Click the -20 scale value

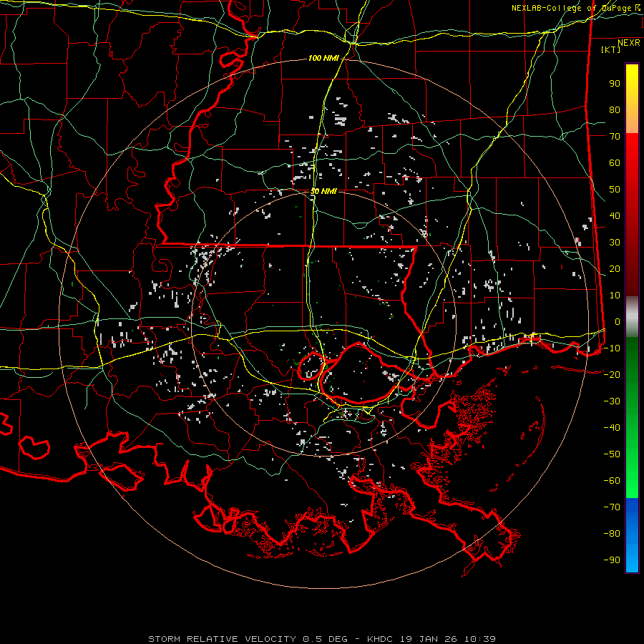tap(612, 375)
